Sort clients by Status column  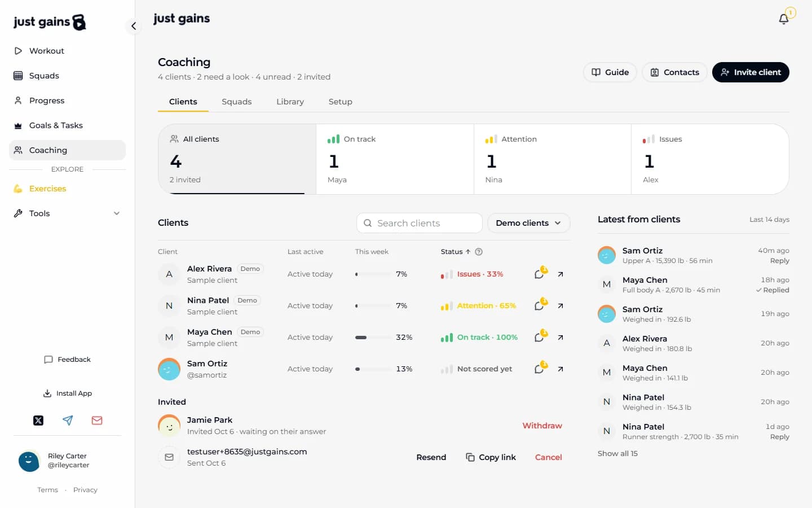coord(455,252)
